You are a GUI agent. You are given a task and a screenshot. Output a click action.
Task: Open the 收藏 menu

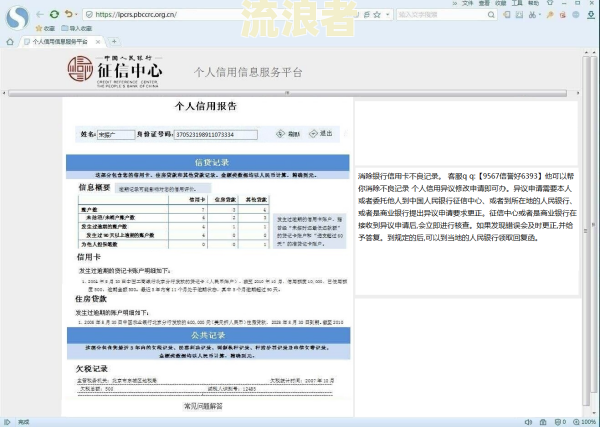tap(501, 3)
